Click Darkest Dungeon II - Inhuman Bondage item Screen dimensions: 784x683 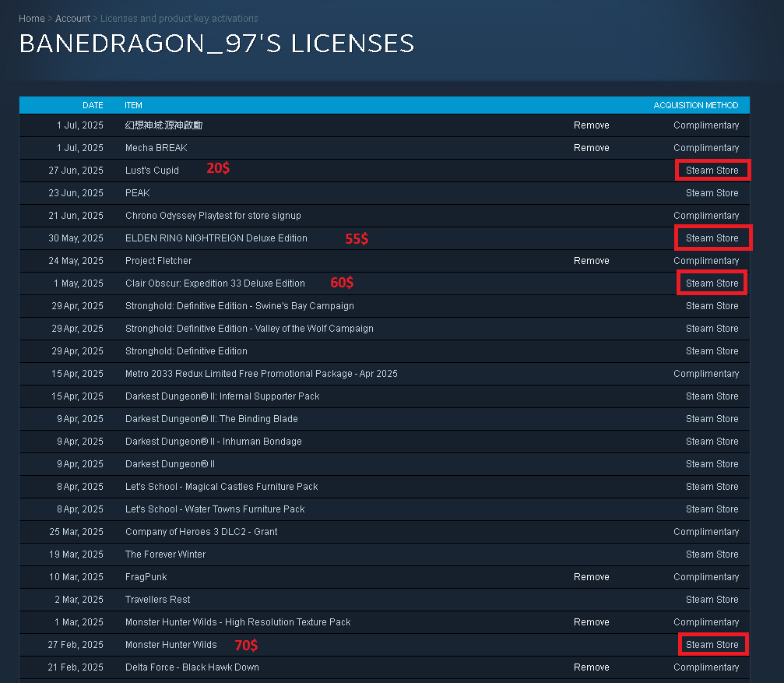[x=213, y=441]
